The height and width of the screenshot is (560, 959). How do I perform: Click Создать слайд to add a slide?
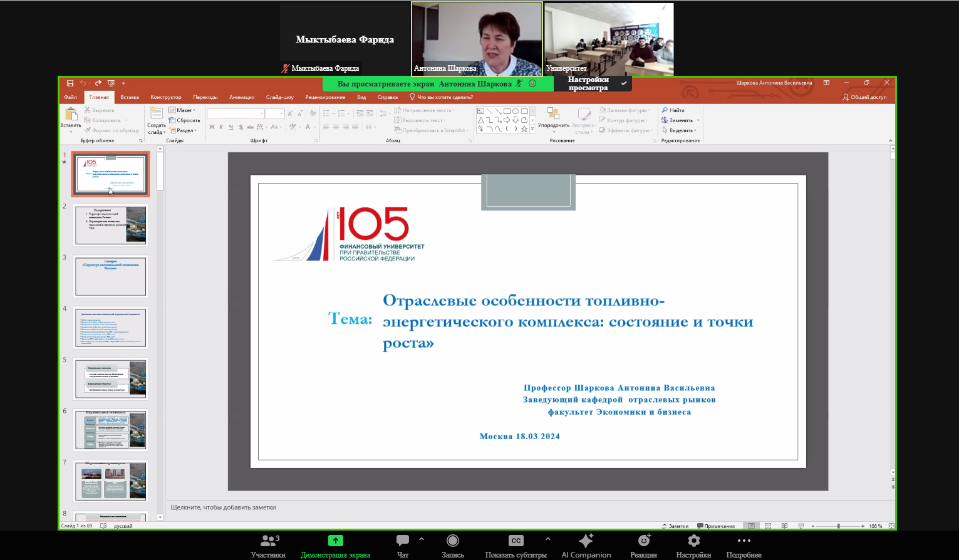tap(157, 121)
